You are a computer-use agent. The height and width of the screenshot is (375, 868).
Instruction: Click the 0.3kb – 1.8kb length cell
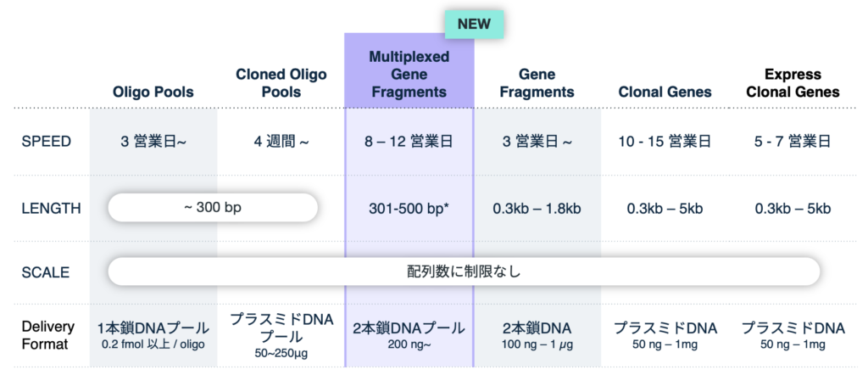[537, 208]
